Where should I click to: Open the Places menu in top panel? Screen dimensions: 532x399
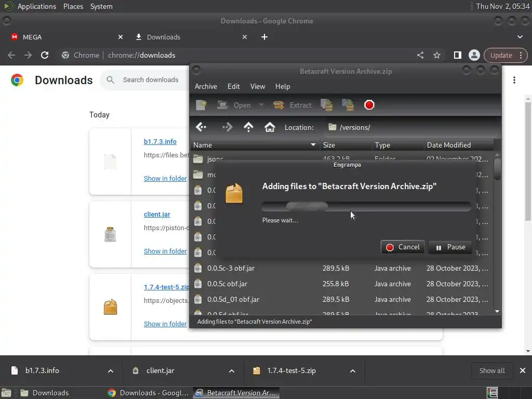(73, 6)
